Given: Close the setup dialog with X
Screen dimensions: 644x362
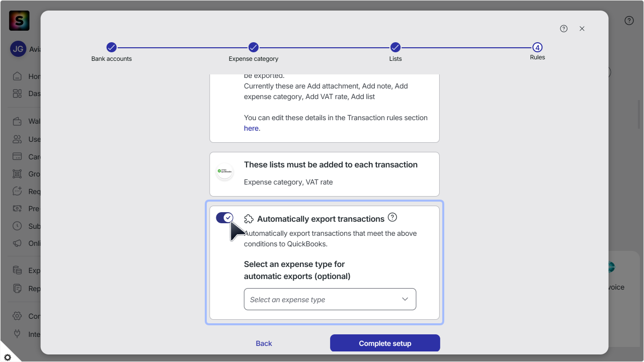Looking at the screenshot, I should [x=582, y=29].
